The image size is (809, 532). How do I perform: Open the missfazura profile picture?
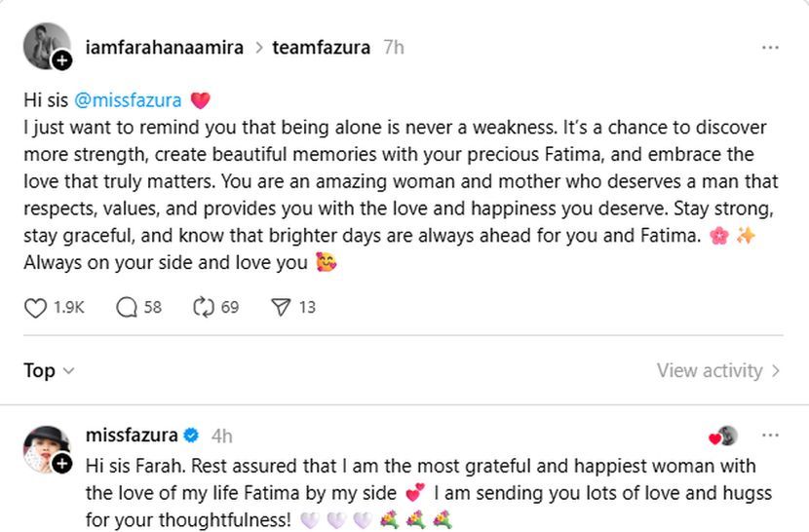coord(44,446)
